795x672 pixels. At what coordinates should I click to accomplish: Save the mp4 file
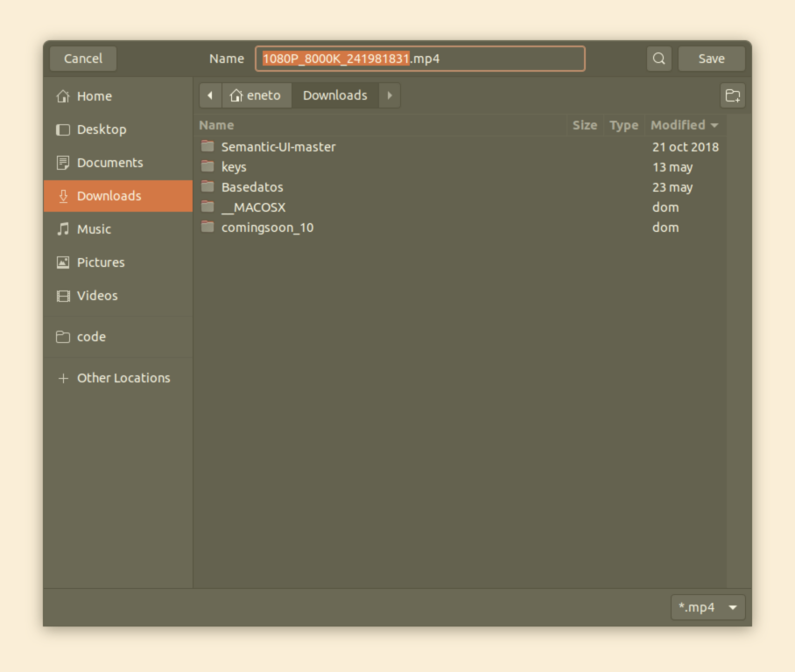click(x=711, y=59)
